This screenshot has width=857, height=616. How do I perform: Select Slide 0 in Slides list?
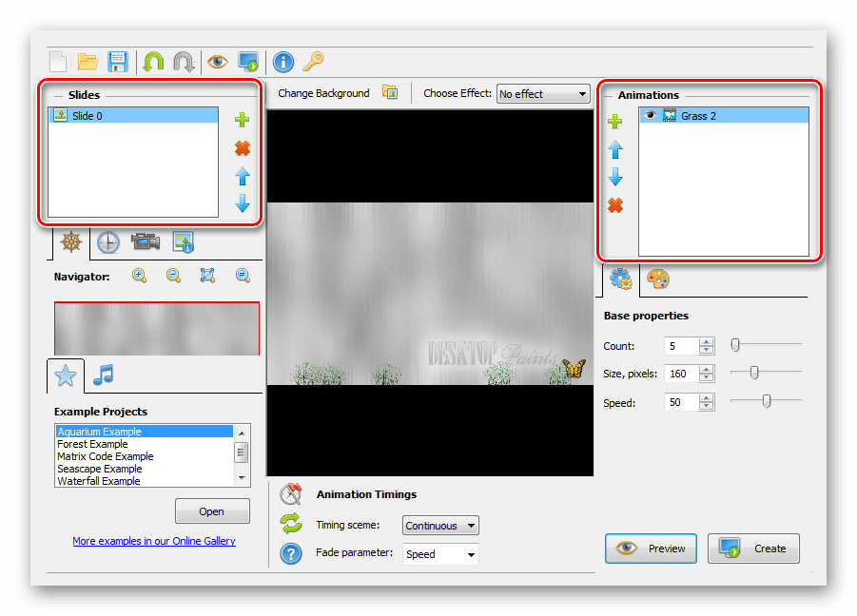[133, 115]
